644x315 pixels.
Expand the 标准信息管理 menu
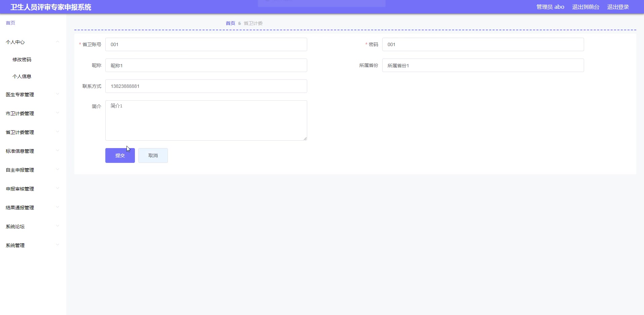(x=33, y=151)
